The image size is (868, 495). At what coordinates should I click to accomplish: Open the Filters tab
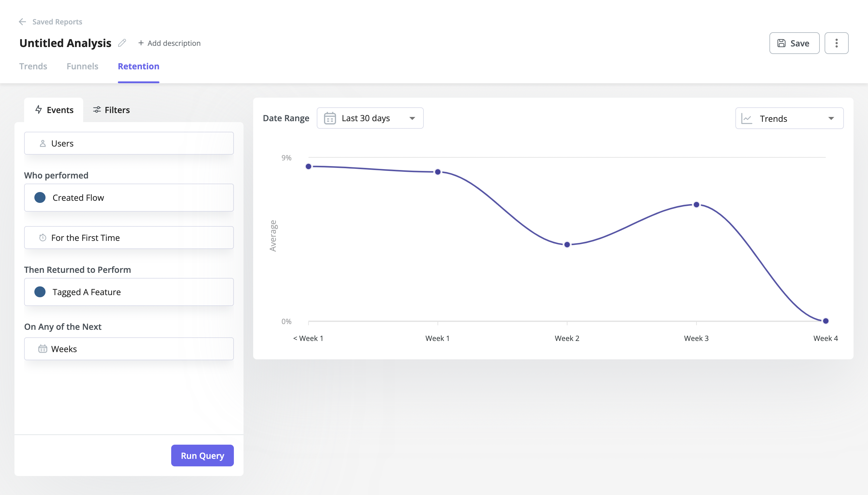click(111, 109)
